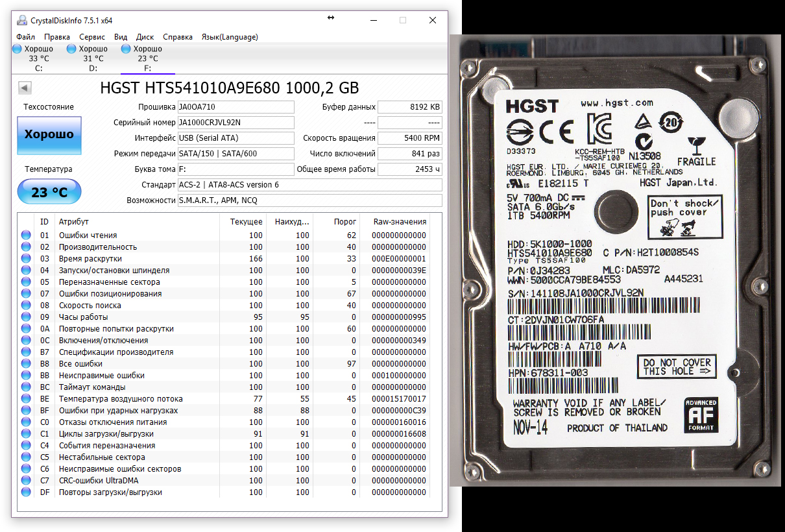
Task: Click the HGST HTS541010A9E680 1000,2 GB heading
Action: coord(230,88)
